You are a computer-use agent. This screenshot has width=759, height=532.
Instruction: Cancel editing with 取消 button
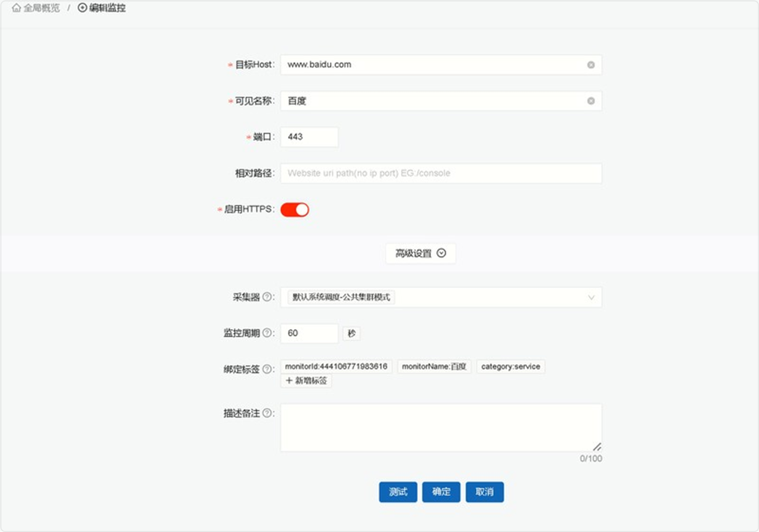point(485,492)
